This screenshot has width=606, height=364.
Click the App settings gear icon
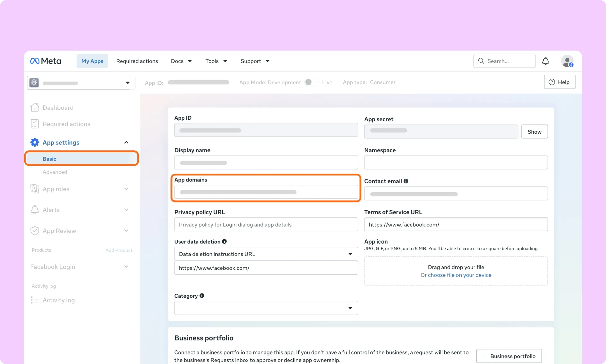pos(35,142)
